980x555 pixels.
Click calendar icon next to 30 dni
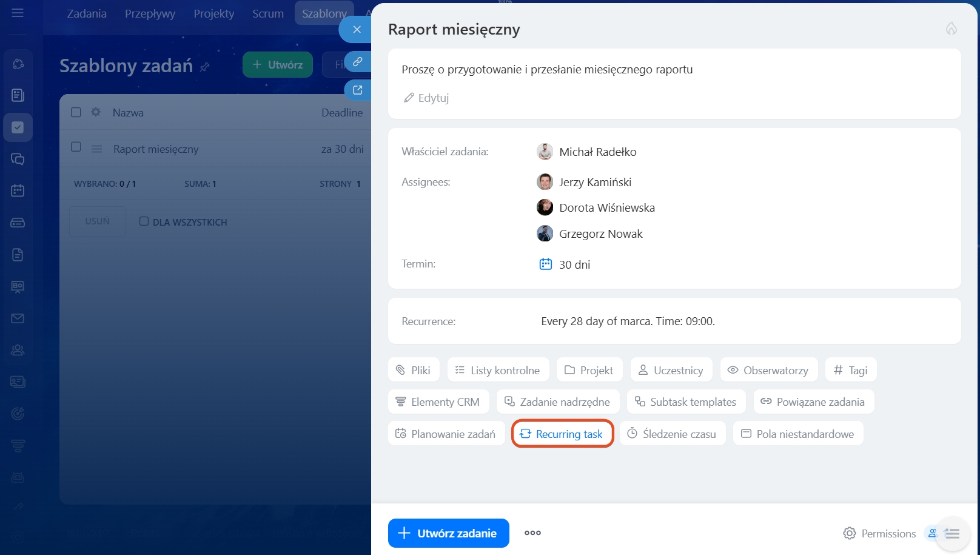coord(545,264)
